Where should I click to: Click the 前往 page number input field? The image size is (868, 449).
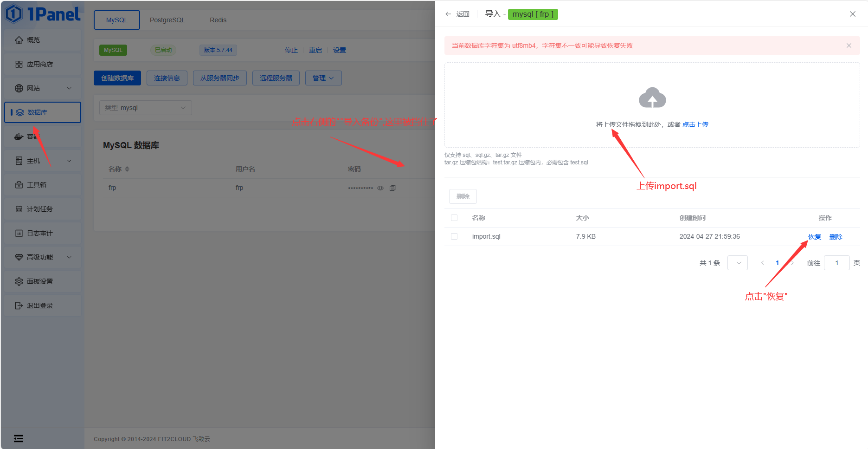(x=836, y=263)
